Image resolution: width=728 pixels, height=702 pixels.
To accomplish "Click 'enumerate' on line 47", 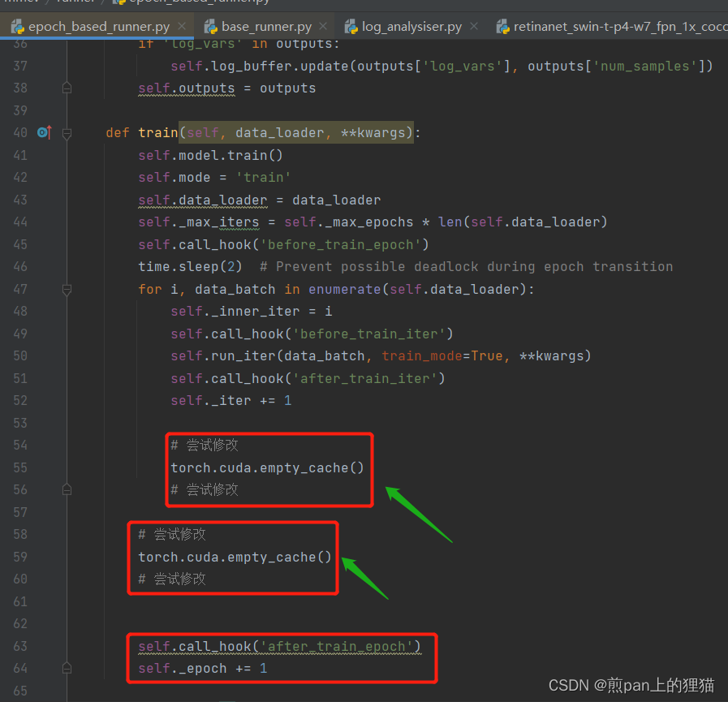I will coord(344,289).
